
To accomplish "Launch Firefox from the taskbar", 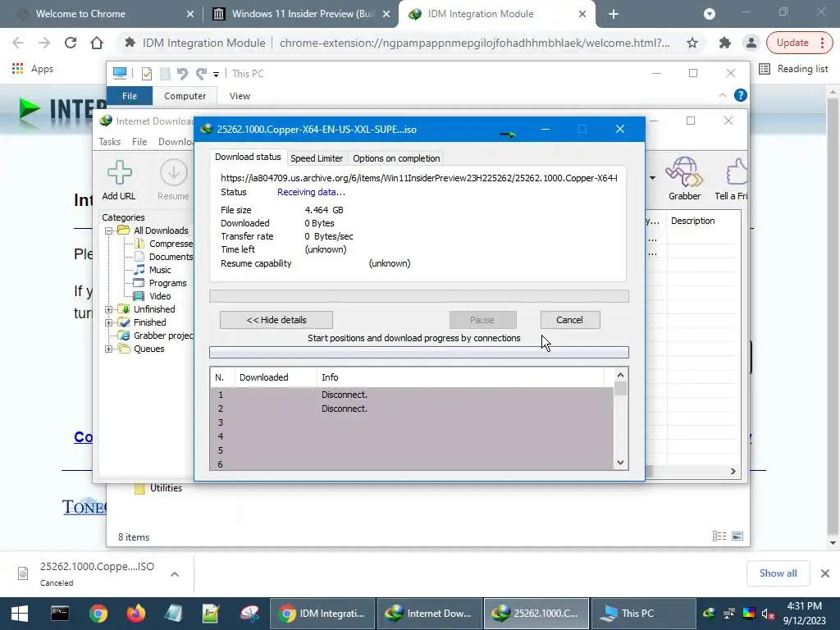I will pos(135,614).
